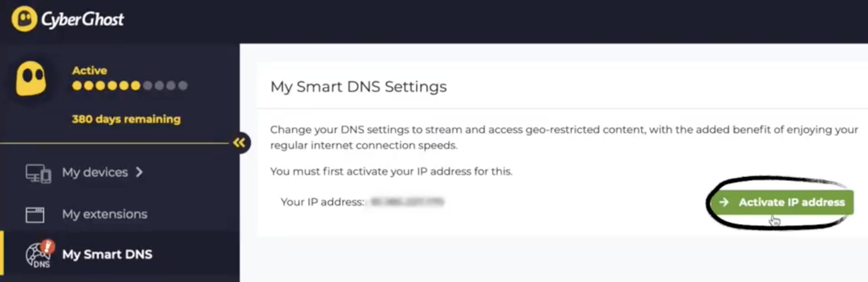Click the Your IP address label
The image size is (868, 282).
(x=322, y=202)
